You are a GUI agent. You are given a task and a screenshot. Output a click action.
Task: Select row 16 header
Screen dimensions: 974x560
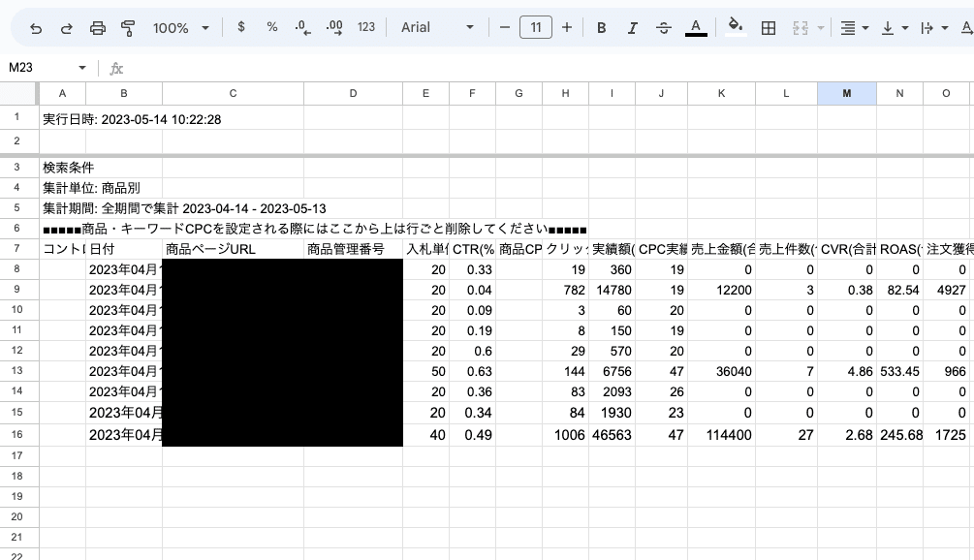[x=17, y=434]
